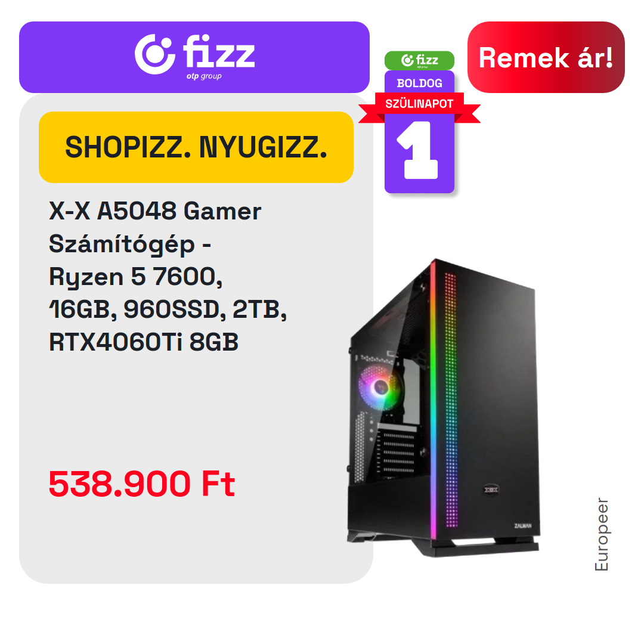This screenshot has height=644, width=644.
Task: Click the fizz circular logo icon
Action: coord(155,54)
